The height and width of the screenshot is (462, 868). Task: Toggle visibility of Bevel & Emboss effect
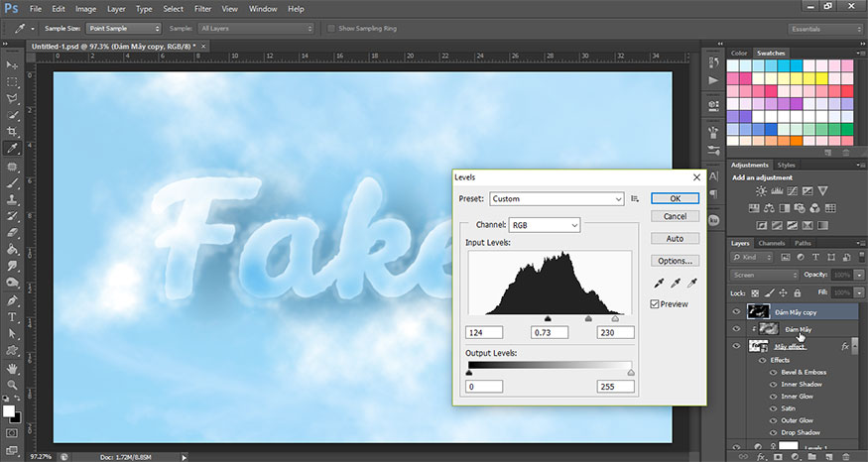pos(774,373)
